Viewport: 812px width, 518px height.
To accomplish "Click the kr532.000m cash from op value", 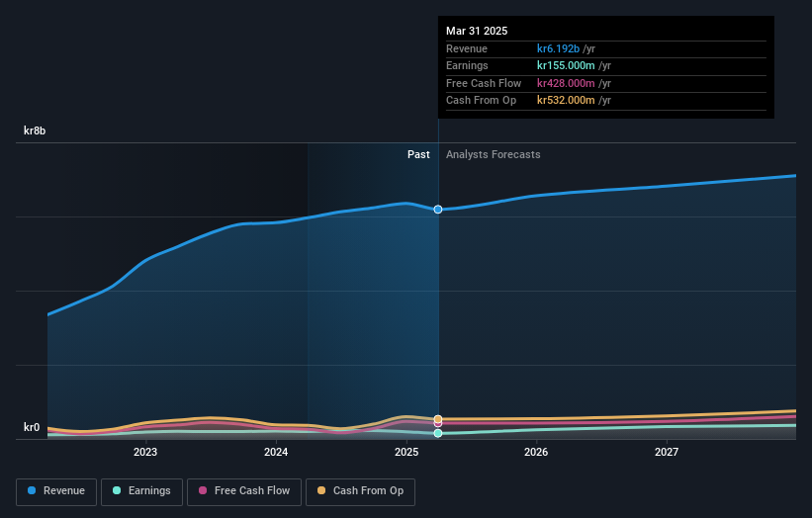I will point(566,101).
